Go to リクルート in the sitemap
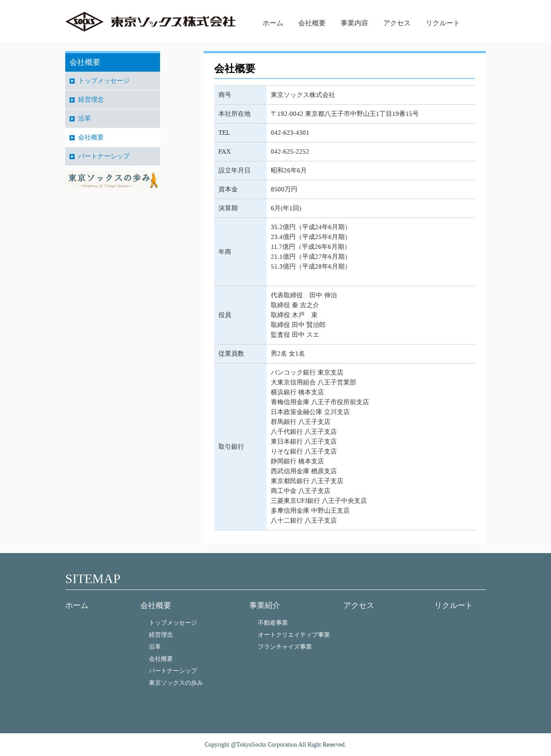Image resolution: width=551 pixels, height=756 pixels. (x=453, y=605)
